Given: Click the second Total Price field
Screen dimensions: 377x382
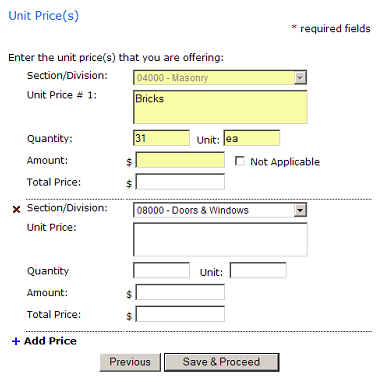Looking at the screenshot, I should click(x=180, y=314).
